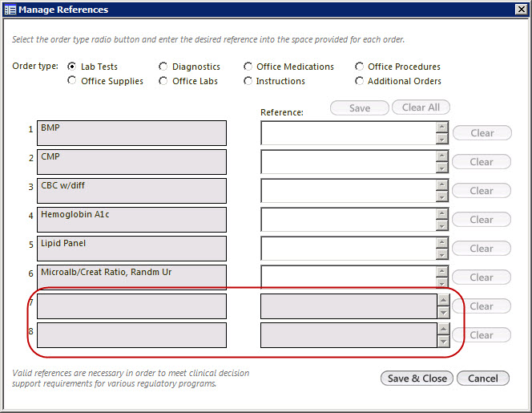Click up arrow in CBC w/diff reference box
The image size is (532, 413).
tap(441, 185)
